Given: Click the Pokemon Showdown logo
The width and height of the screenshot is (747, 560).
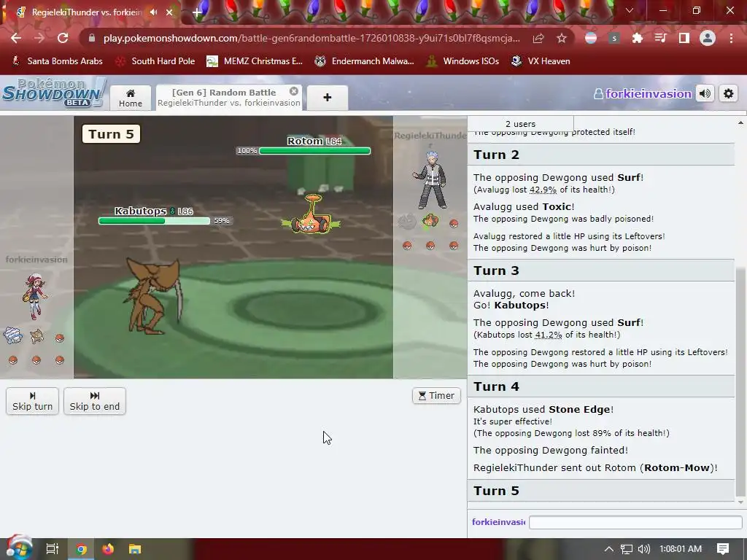Looking at the screenshot, I should 53,93.
